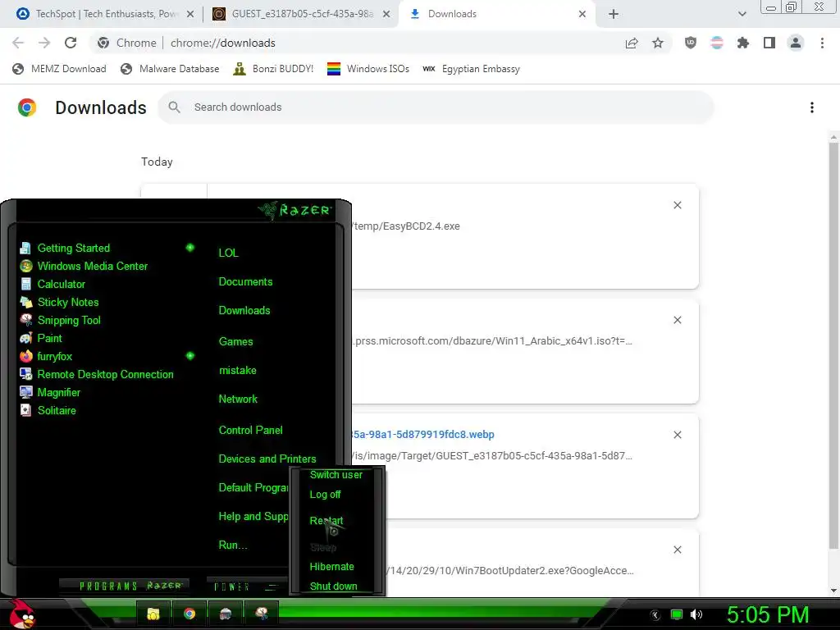Open Devices and Printers
840x630 pixels.
[267, 459]
